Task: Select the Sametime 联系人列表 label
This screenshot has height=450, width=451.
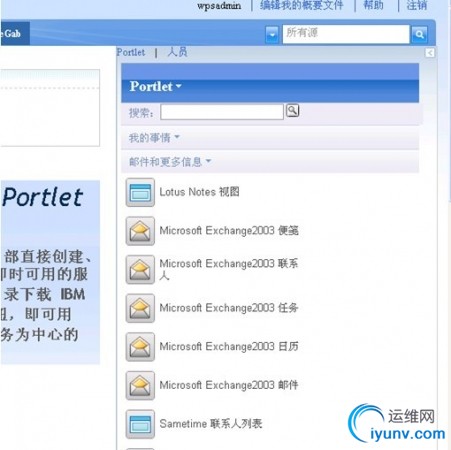Action: [x=211, y=424]
